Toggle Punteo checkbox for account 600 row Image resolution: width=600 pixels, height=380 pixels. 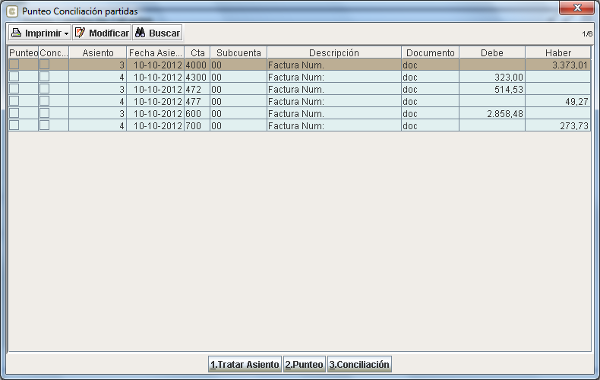[x=14, y=113]
